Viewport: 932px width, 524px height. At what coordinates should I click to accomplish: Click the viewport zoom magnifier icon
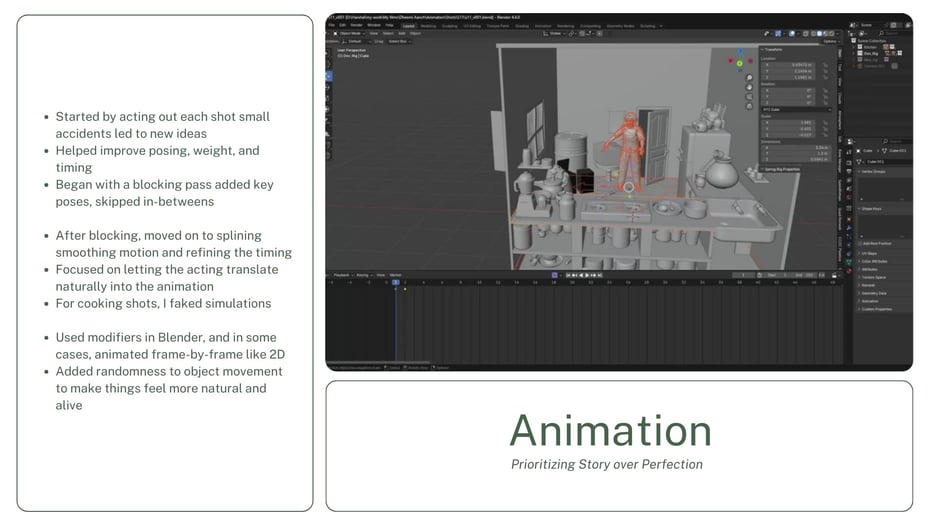point(749,78)
